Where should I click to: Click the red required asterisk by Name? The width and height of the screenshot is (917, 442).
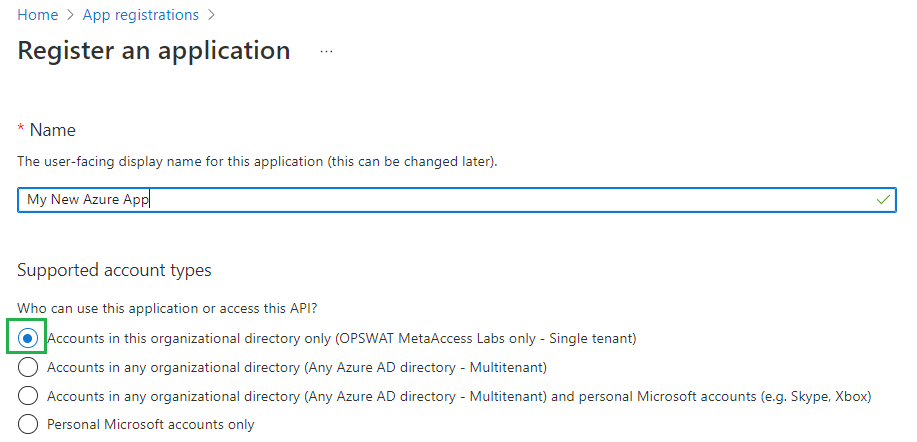(21, 129)
